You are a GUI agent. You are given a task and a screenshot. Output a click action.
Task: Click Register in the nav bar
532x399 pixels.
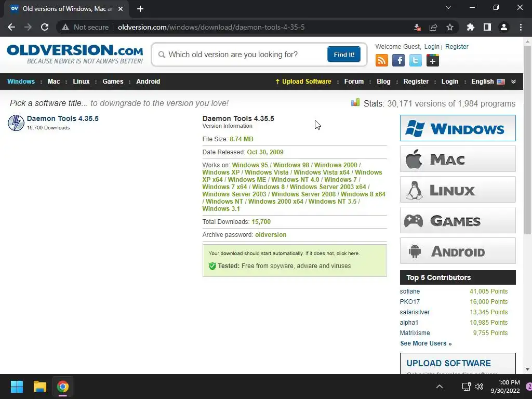pos(416,82)
